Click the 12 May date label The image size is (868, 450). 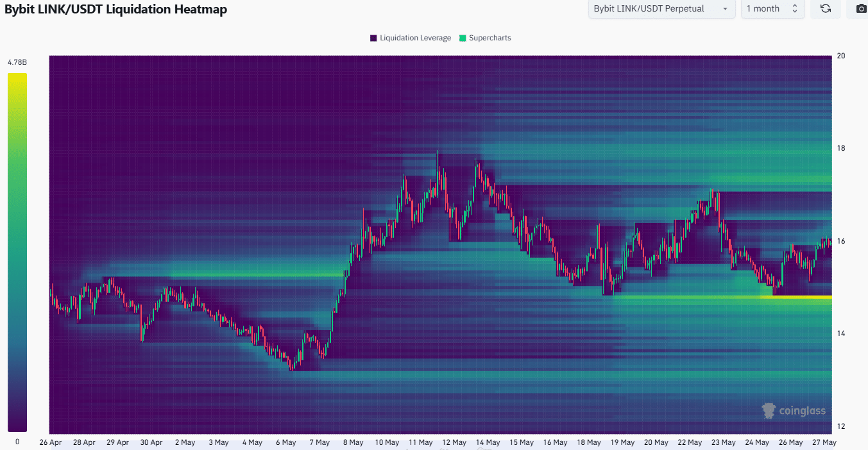454,442
